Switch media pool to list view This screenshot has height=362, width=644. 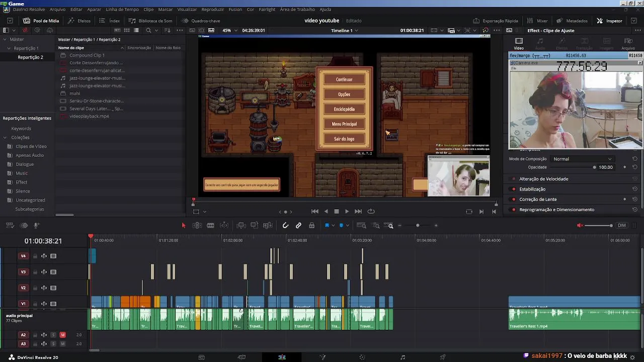pyautogui.click(x=136, y=31)
